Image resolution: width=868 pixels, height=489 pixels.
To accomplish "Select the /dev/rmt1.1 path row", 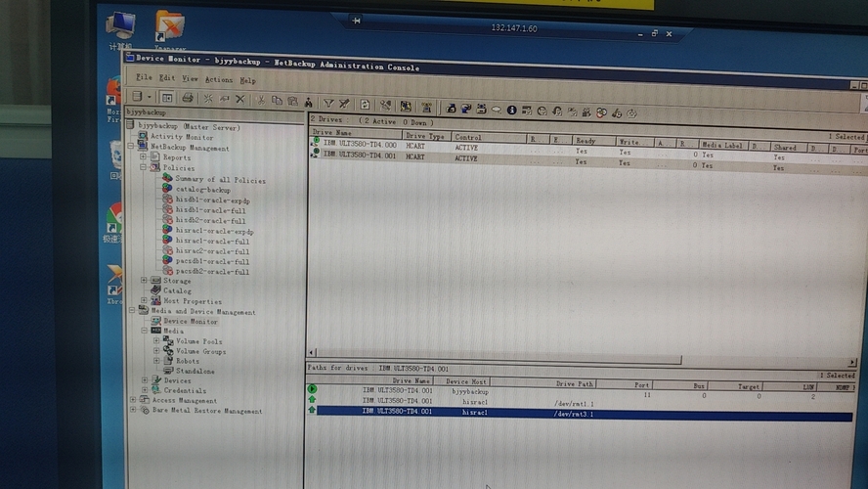I will [x=580, y=402].
